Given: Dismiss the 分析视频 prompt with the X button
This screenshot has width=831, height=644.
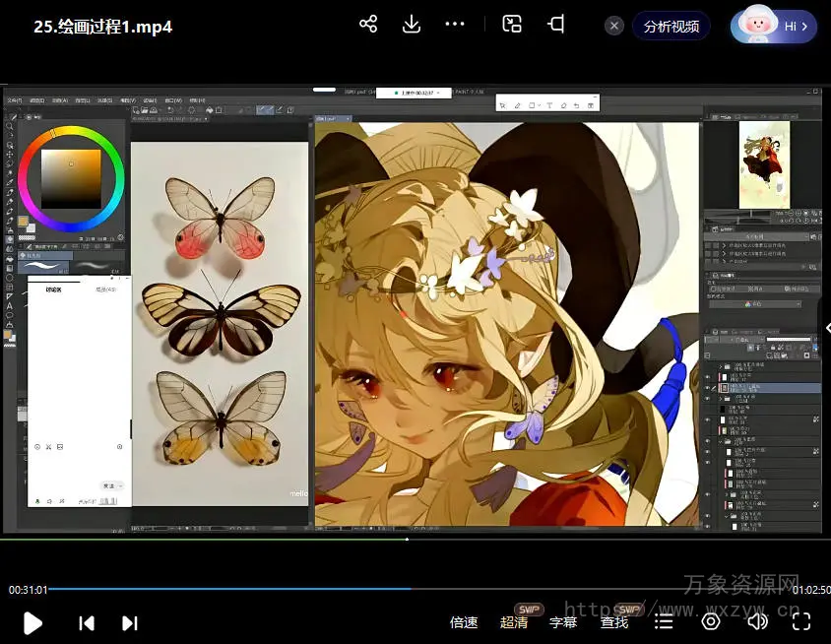Looking at the screenshot, I should pos(614,27).
